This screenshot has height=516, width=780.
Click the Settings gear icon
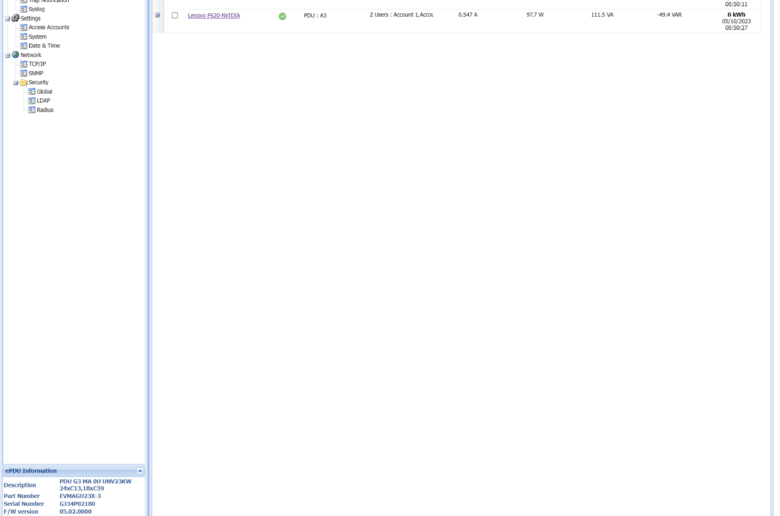click(x=15, y=18)
